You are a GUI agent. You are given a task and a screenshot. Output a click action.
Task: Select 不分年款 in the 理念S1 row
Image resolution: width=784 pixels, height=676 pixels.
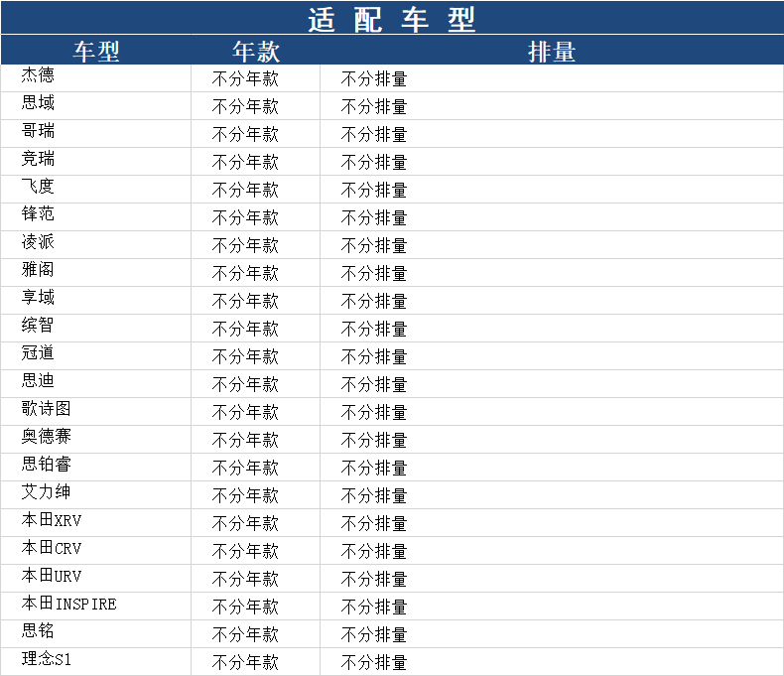245,663
